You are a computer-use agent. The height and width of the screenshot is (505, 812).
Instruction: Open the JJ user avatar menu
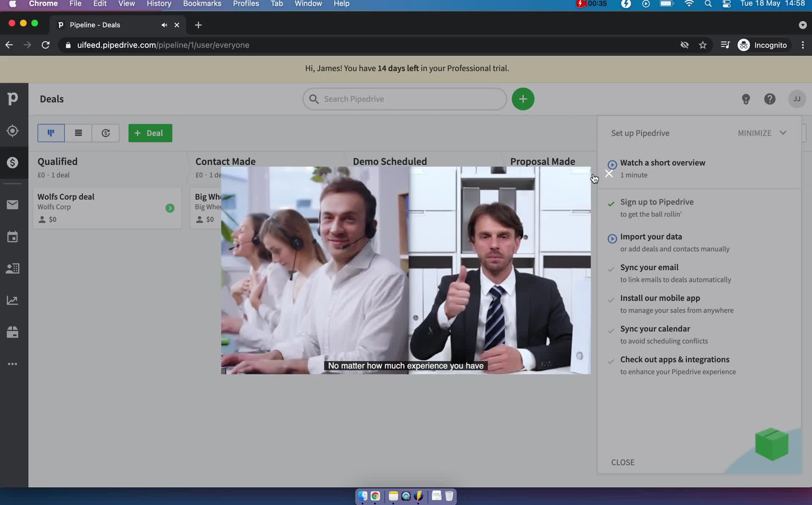797,99
